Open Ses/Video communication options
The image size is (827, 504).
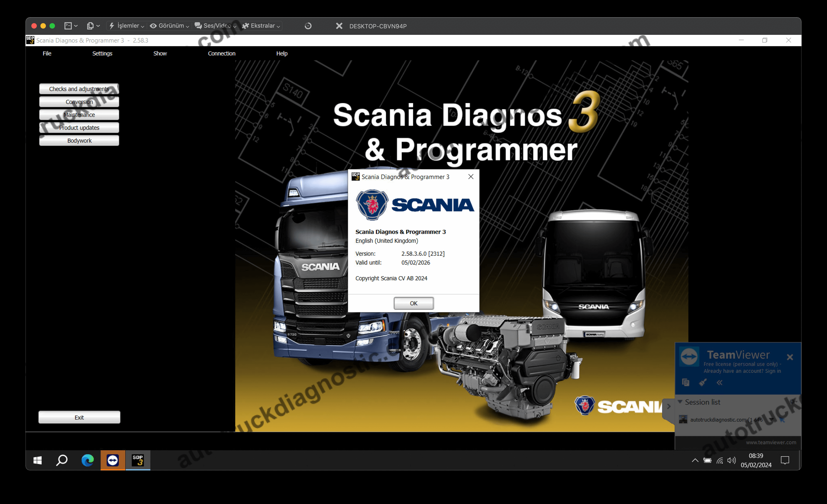(x=198, y=25)
